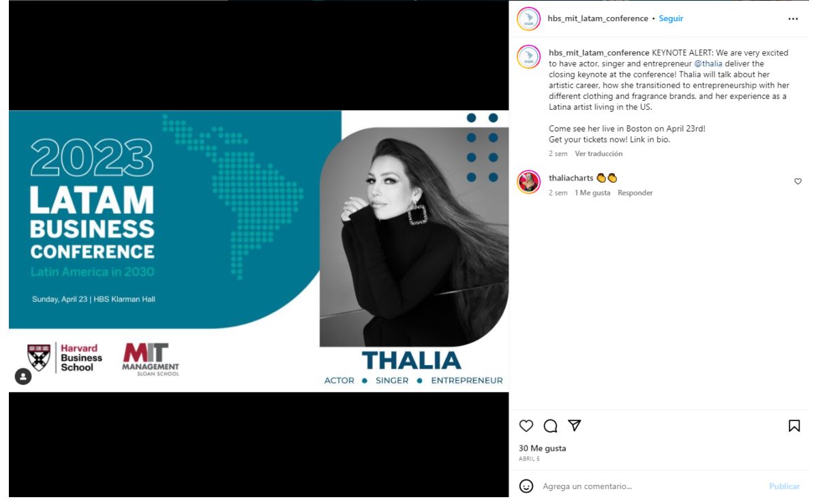Open hbs_mit_latam_conference avatar in header
The width and height of the screenshot is (818, 504).
[x=528, y=19]
